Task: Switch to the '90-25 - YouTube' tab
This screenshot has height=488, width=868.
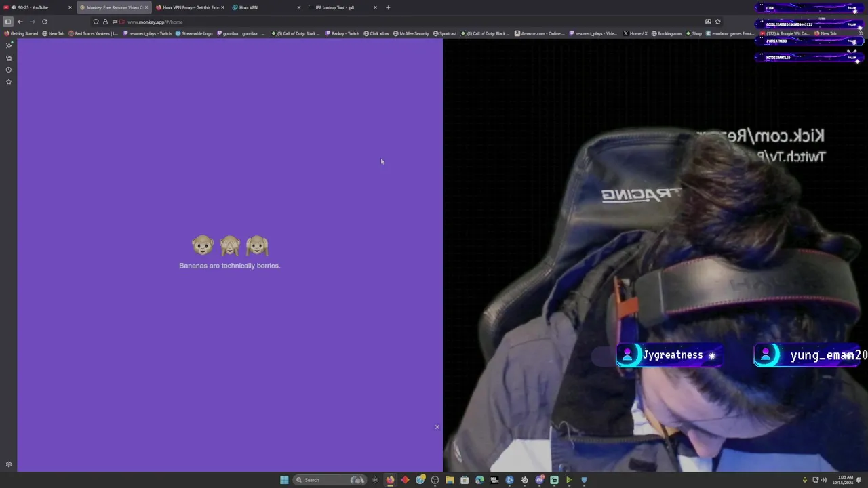Action: click(37, 7)
